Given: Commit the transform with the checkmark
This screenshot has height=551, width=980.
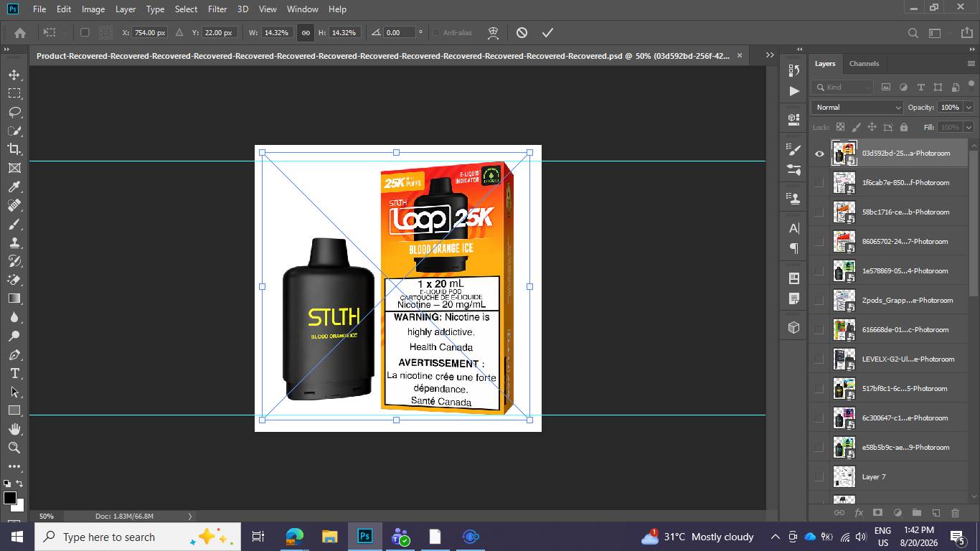Looking at the screenshot, I should pyautogui.click(x=547, y=32).
